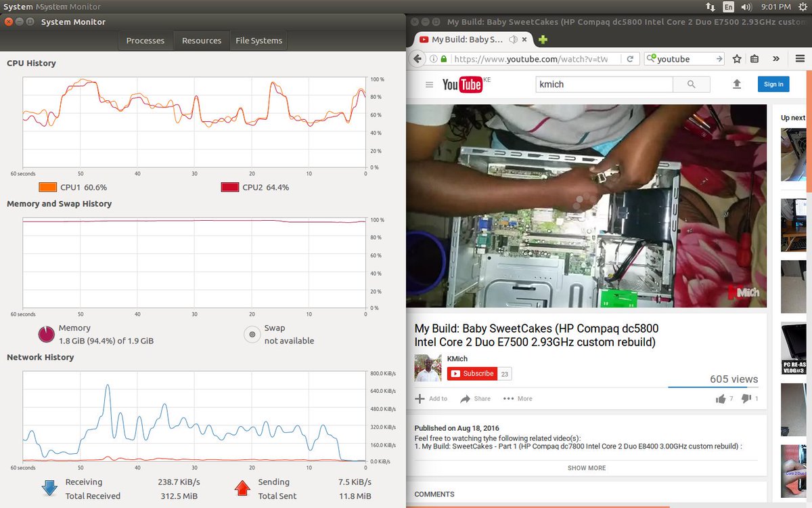Click the YouTube search field with kmich
The image size is (812, 508).
(x=604, y=85)
